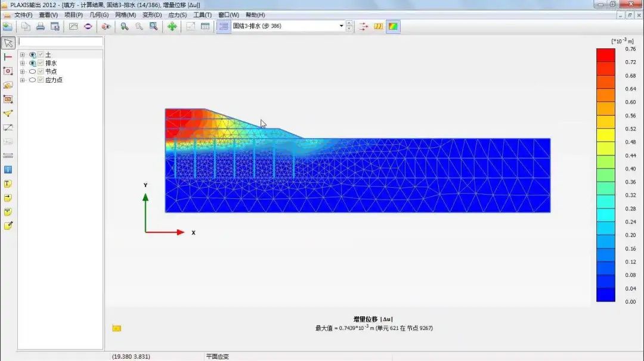
Task: Open the 几何(G) menu
Action: pos(99,15)
